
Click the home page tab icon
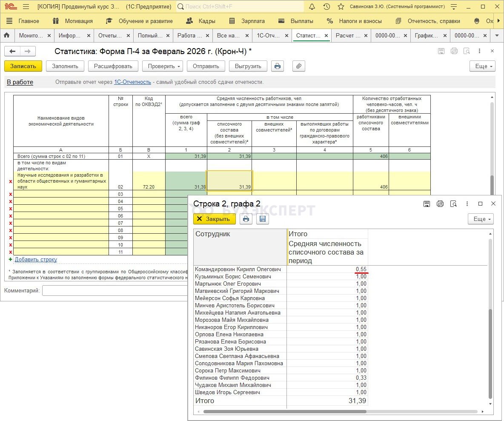(x=6, y=36)
